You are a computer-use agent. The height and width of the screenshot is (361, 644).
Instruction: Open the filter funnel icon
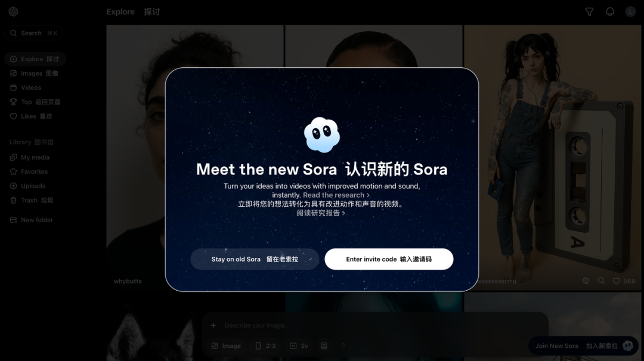coord(589,12)
